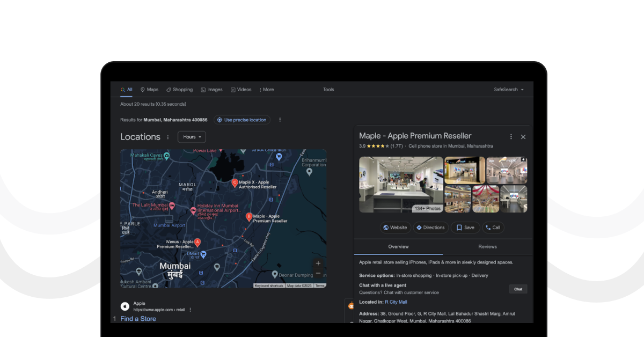Click map pin C for Maple X
The image size is (644, 337).
click(235, 183)
